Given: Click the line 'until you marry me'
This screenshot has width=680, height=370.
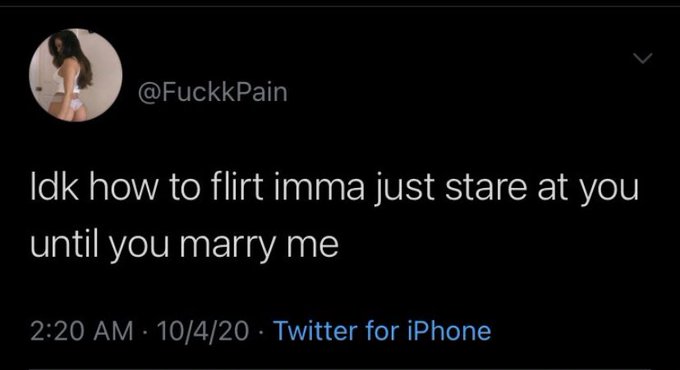Looking at the screenshot, I should pos(184,245).
